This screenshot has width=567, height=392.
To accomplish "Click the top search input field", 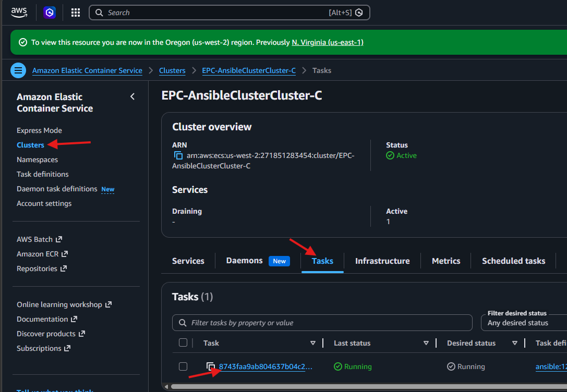I will click(230, 13).
